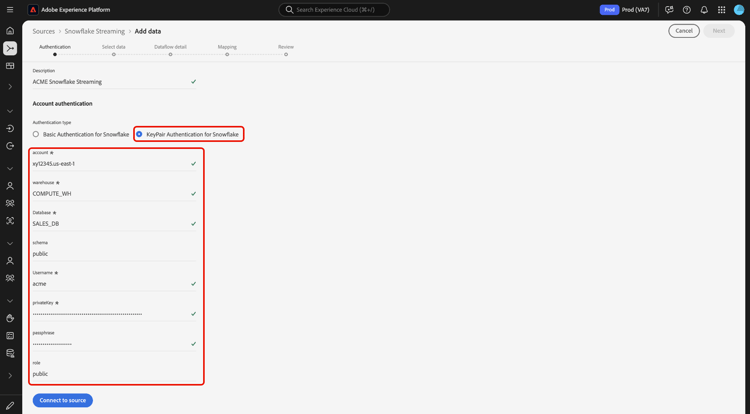Click the 'Account authentication' heading
The image size is (750, 414).
coord(62,104)
